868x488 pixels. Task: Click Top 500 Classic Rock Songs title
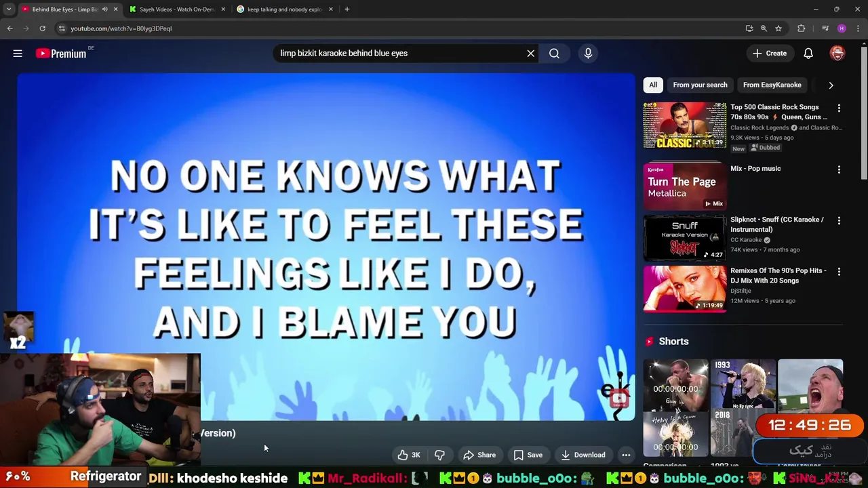[x=779, y=112]
